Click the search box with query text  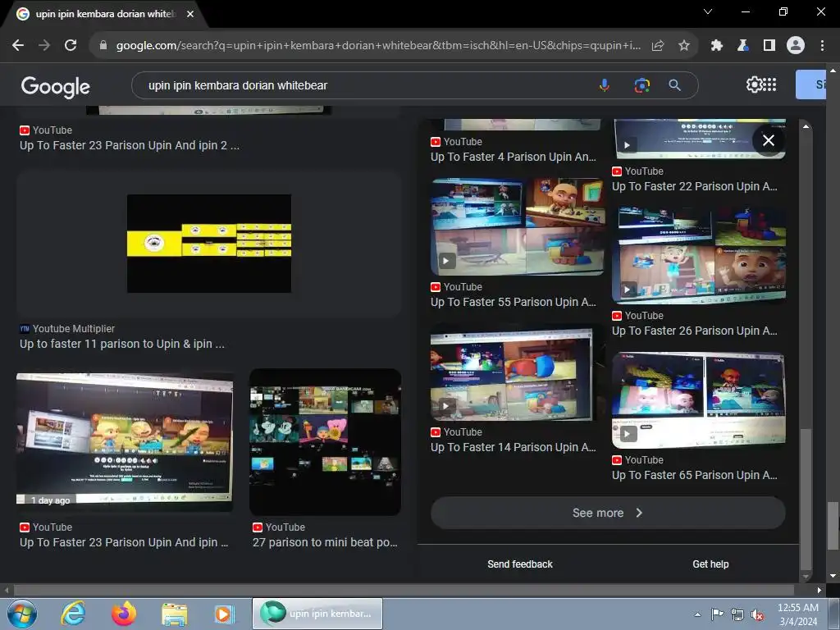pyautogui.click(x=364, y=85)
